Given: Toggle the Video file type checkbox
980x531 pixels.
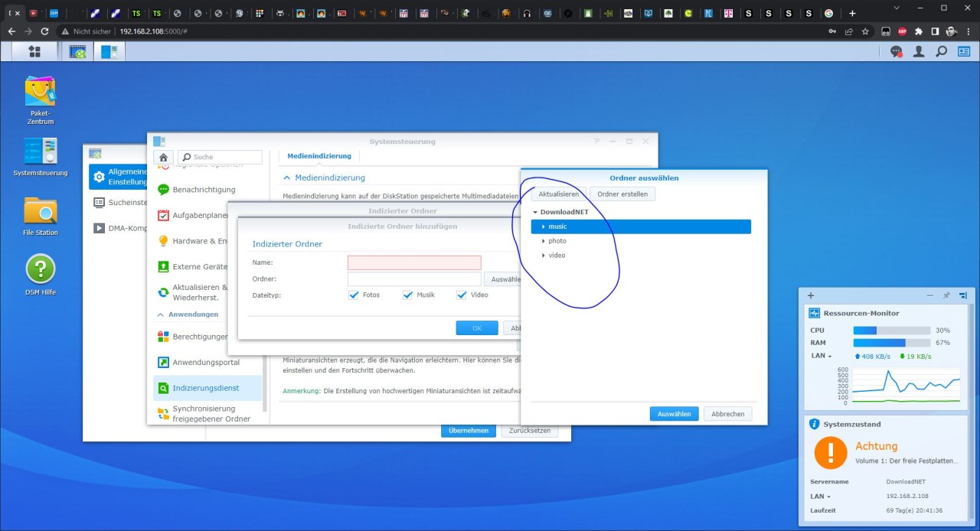Looking at the screenshot, I should (x=462, y=295).
